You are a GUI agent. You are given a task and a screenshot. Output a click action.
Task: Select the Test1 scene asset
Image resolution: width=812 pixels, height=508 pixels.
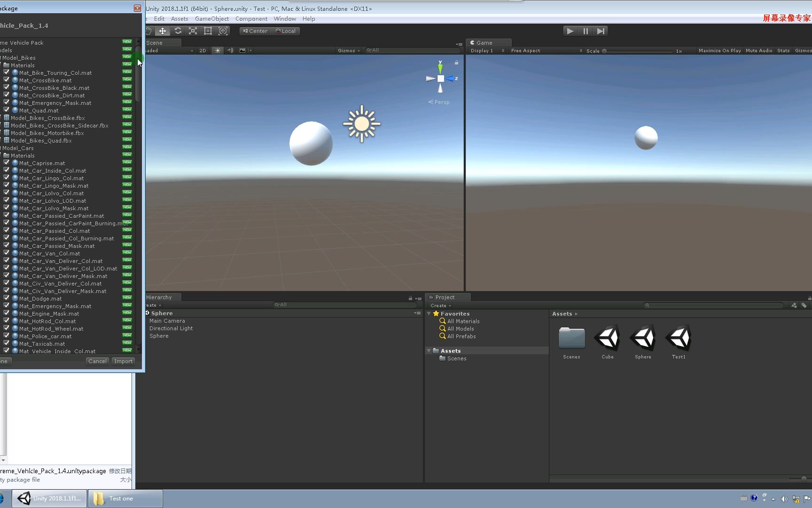click(679, 338)
